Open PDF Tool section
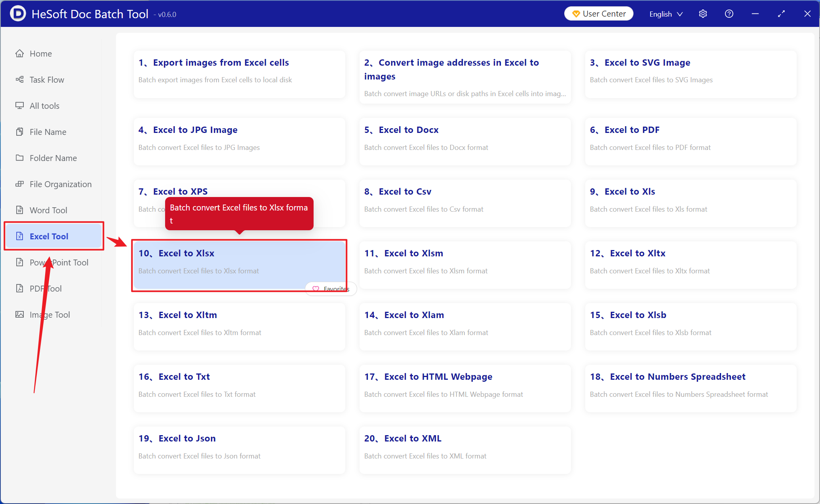The height and width of the screenshot is (504, 820). pyautogui.click(x=54, y=288)
